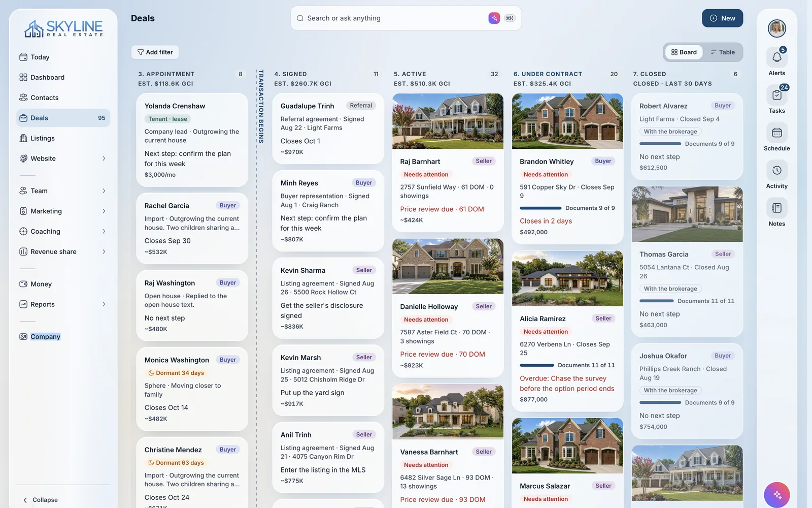812x508 pixels.
Task: Open the Alerts bell icon
Action: click(x=776, y=57)
